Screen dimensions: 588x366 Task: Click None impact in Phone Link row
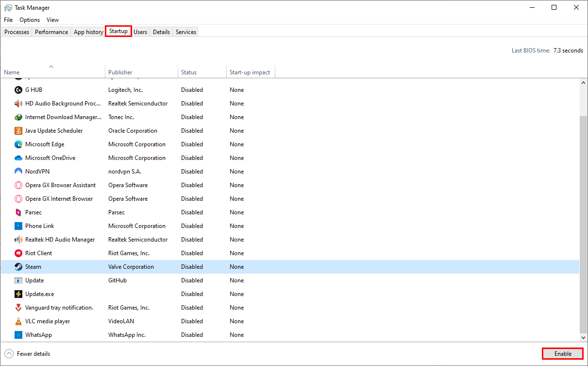237,226
